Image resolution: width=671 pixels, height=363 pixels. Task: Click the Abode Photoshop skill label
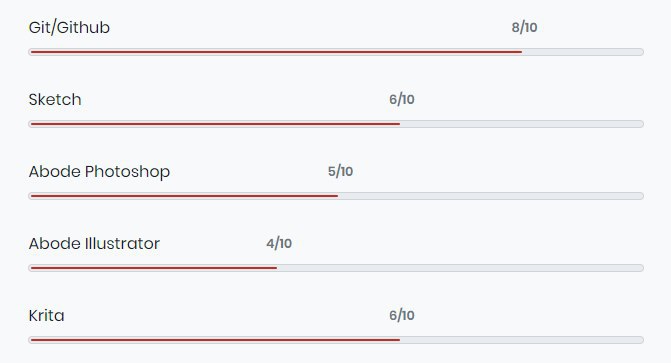[99, 172]
